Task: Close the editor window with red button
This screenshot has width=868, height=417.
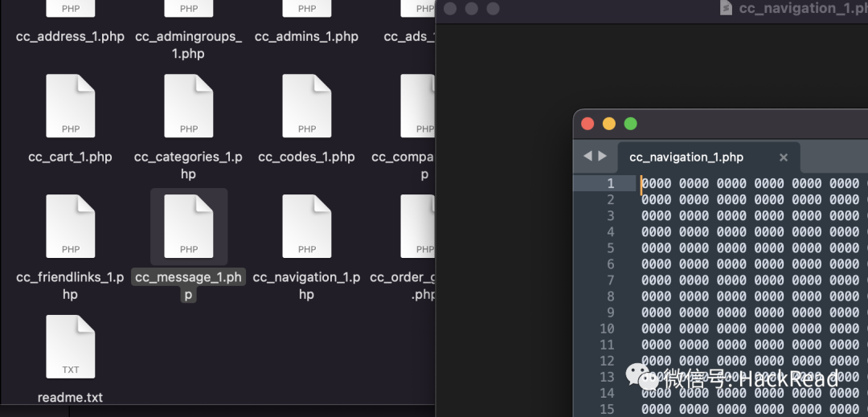Action: coord(588,124)
